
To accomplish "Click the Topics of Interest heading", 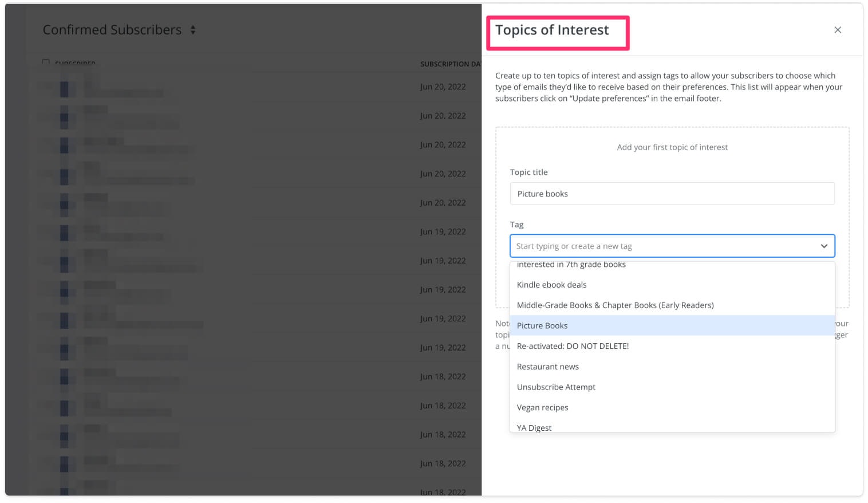I will coord(551,30).
